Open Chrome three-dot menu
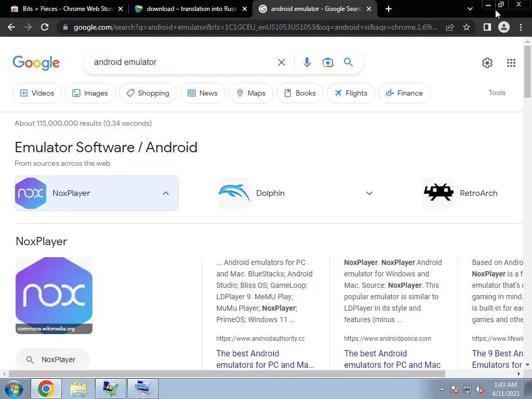532x399 pixels. tap(521, 27)
